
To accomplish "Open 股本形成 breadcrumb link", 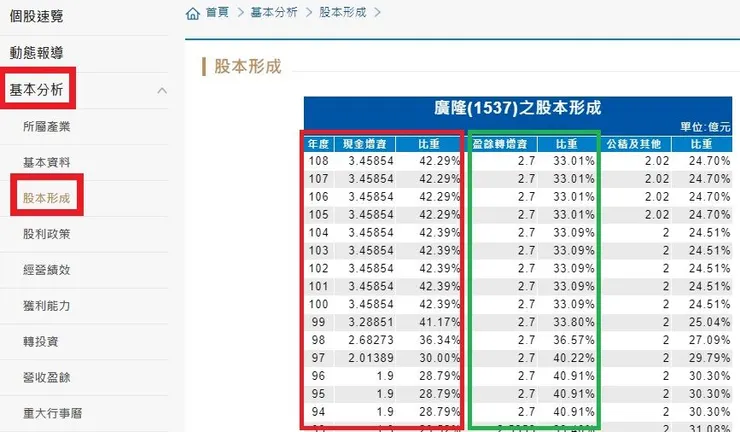I will [x=343, y=12].
